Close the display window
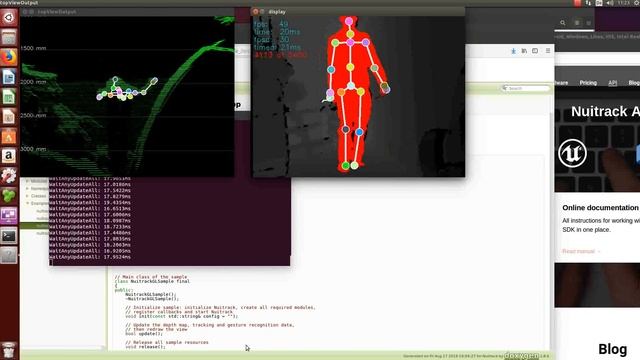 256,12
